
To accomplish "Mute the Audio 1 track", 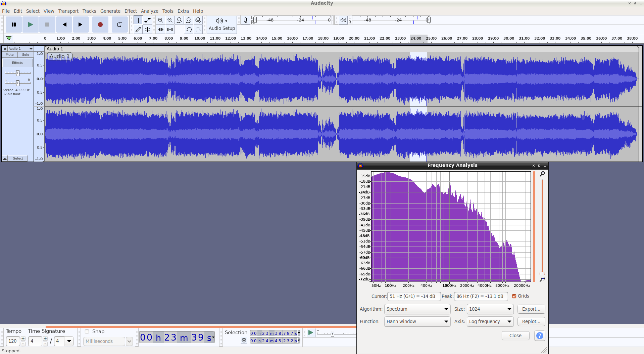I will 10,55.
